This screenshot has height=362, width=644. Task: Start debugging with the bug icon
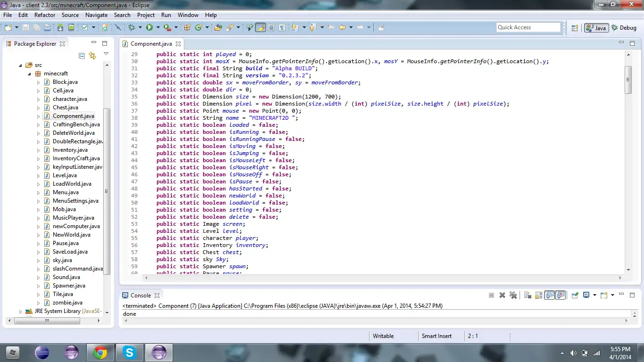click(x=132, y=28)
